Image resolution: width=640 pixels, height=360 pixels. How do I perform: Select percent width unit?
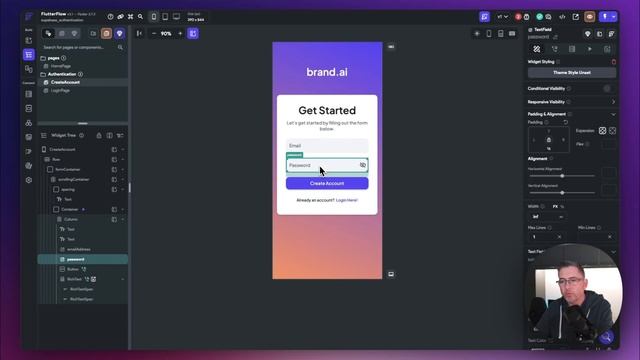[x=562, y=207]
